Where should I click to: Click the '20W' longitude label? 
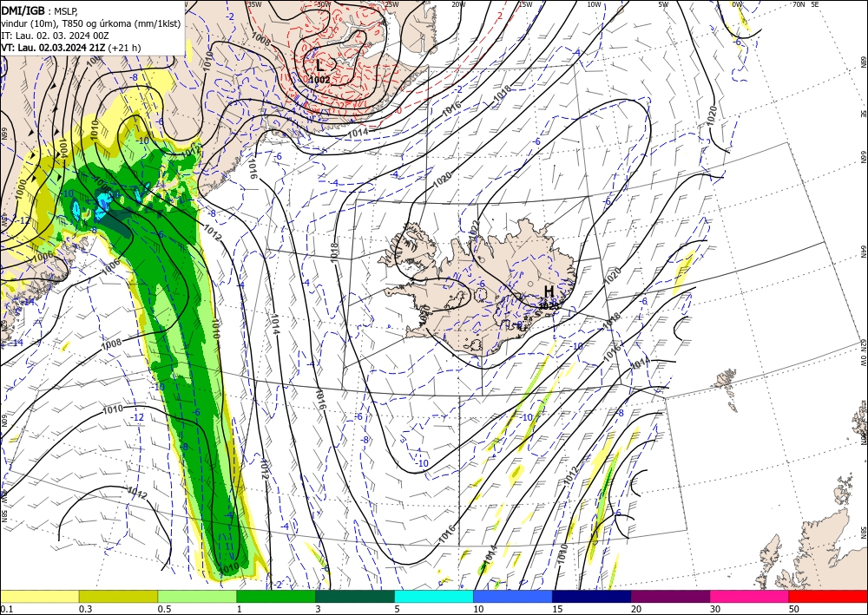click(457, 4)
